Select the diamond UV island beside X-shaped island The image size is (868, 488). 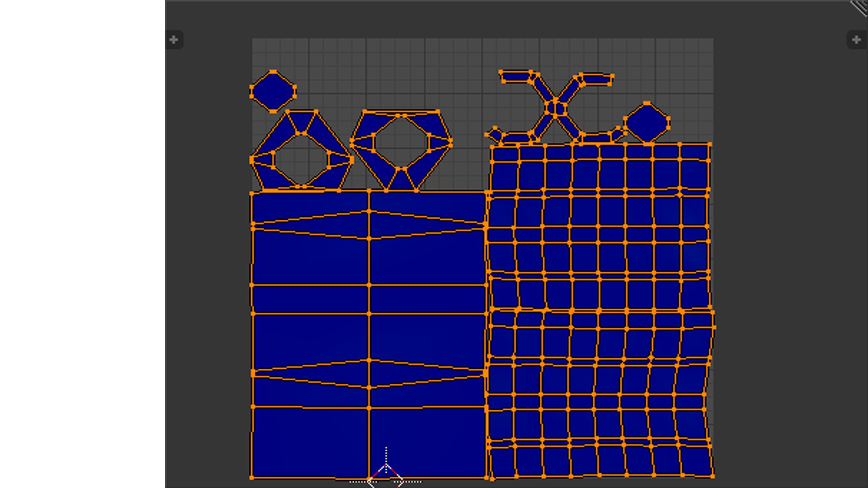647,122
